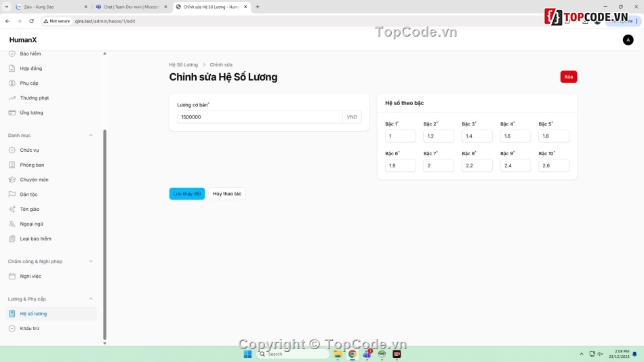Collapse the Chấm công & Nghỉ phép section
Screen dimensions: 644x362
pos(91,262)
